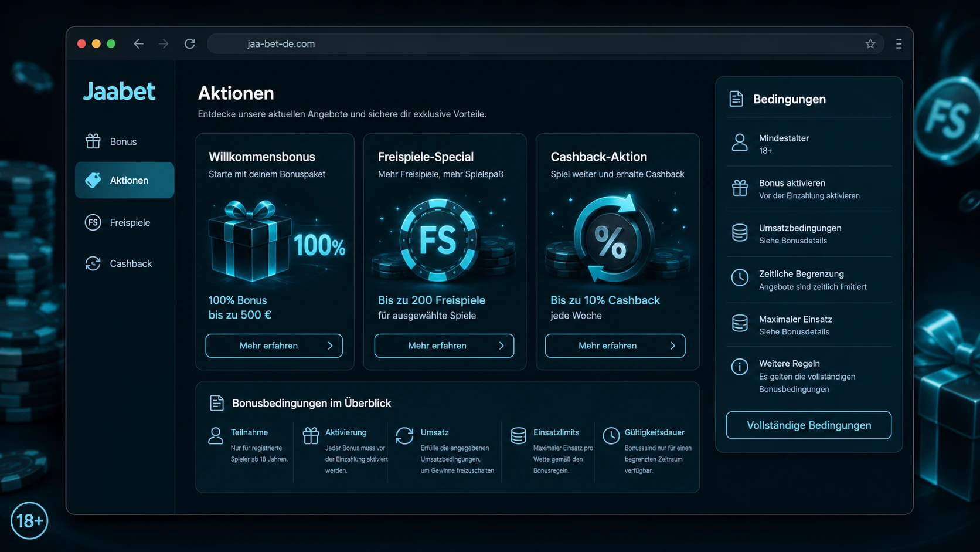Click Mehr erfahren under Willkommensbonus
The width and height of the screenshot is (980, 552).
274,346
